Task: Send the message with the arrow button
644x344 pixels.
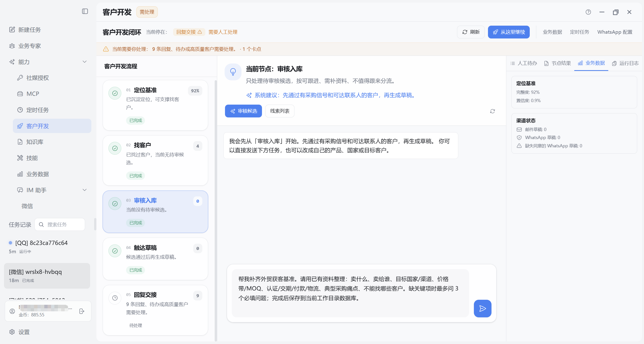Action: tap(482, 308)
